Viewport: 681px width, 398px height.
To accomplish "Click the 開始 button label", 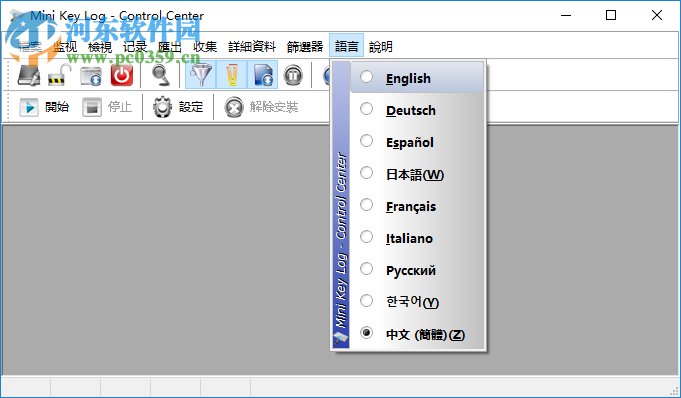I will [57, 107].
